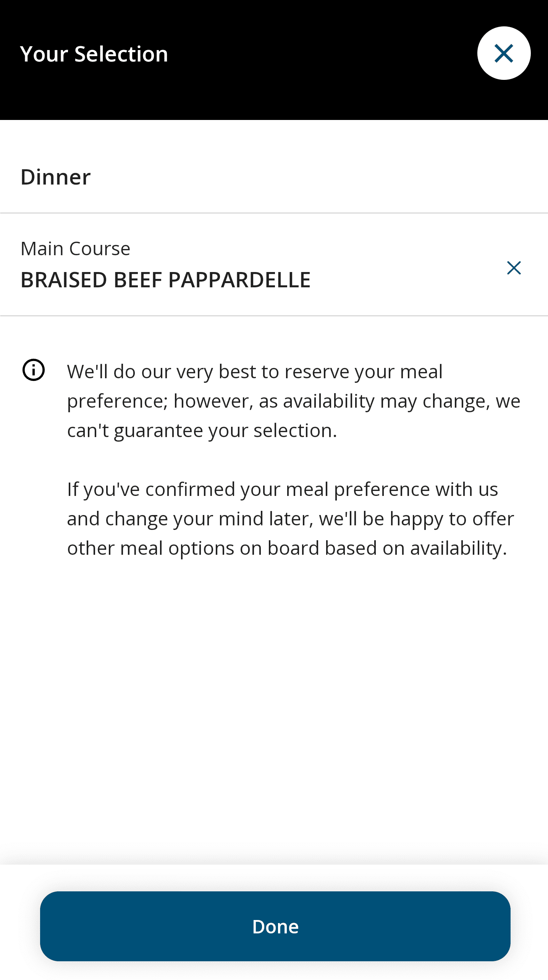
Task: Click the black header bar background
Action: point(306,96)
